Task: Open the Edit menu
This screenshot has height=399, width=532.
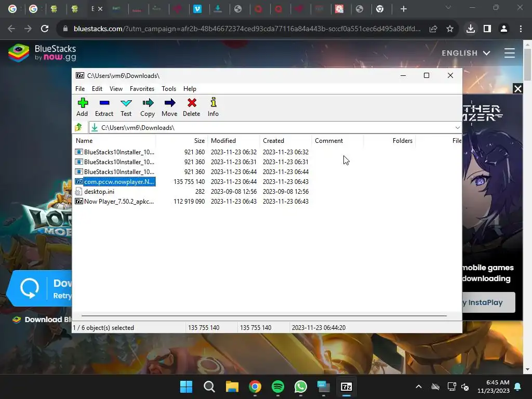Action: click(97, 88)
